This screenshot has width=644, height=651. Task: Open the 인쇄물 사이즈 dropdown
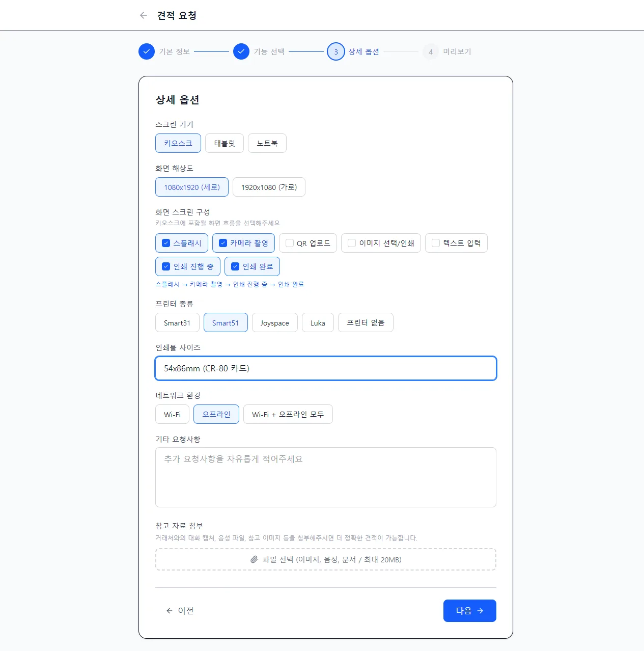326,368
